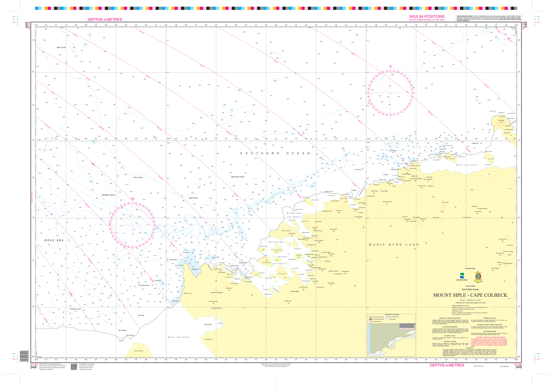
Task: Click the MARIE BYRD LAND label
Action: point(394,245)
